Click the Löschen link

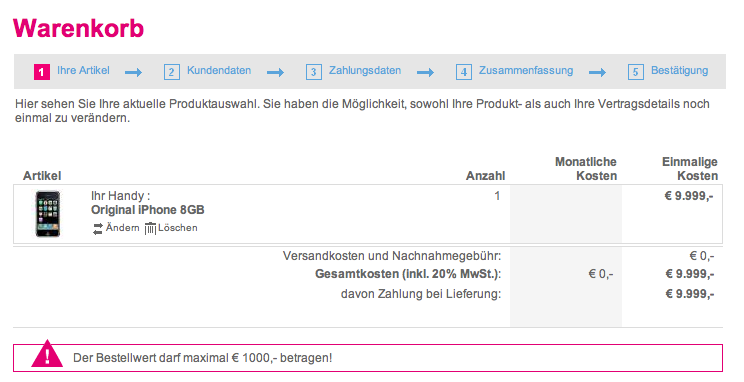pos(177,228)
